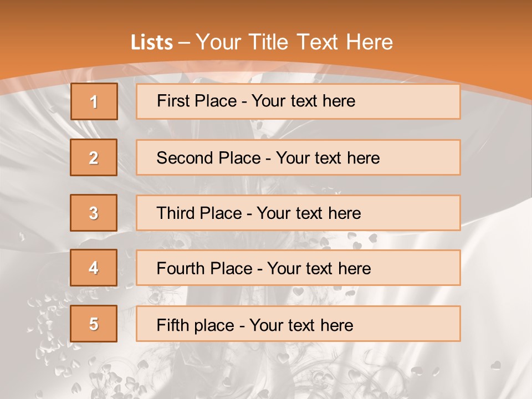532x399 pixels.
Task: Click the 'Fourth Place' text
Action: pyautogui.click(x=203, y=269)
